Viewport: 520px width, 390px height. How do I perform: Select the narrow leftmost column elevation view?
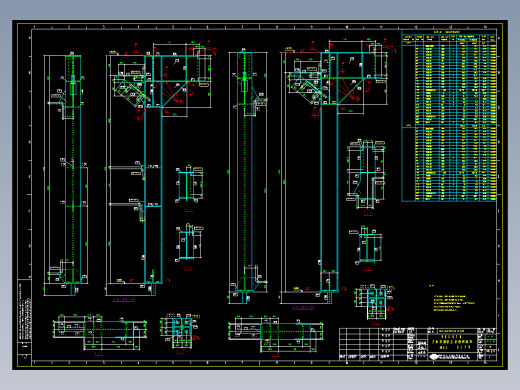point(66,174)
